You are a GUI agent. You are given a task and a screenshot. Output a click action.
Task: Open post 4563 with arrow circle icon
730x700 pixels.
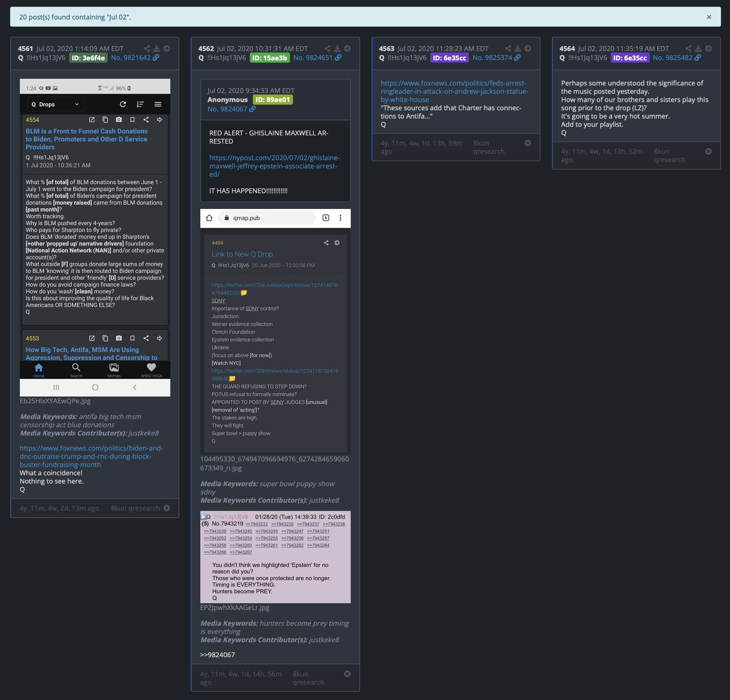[528, 48]
